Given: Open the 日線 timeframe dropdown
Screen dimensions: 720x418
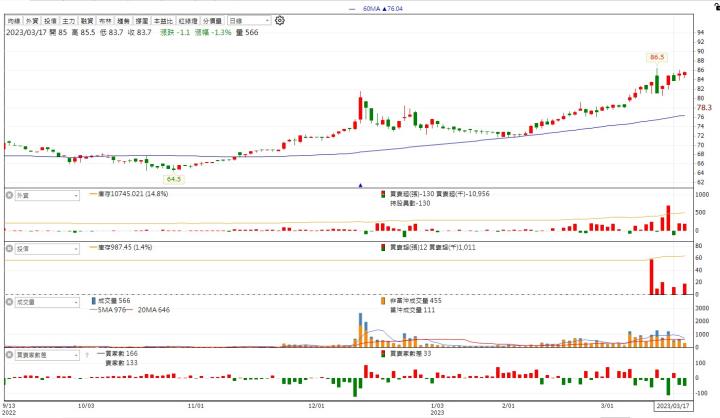Looking at the screenshot, I should tap(248, 20).
